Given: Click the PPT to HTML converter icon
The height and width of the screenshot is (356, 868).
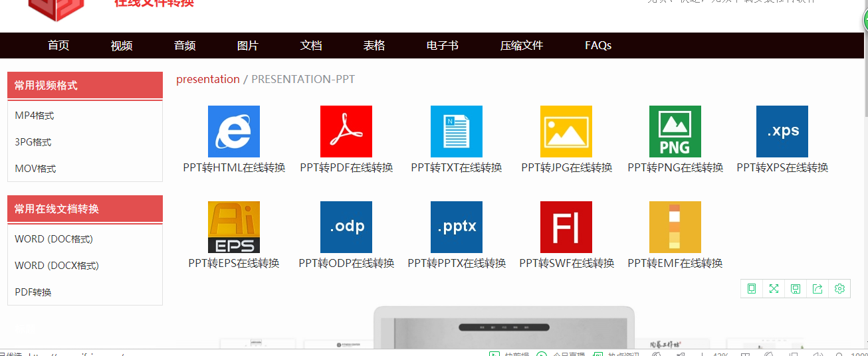Looking at the screenshot, I should click(234, 132).
